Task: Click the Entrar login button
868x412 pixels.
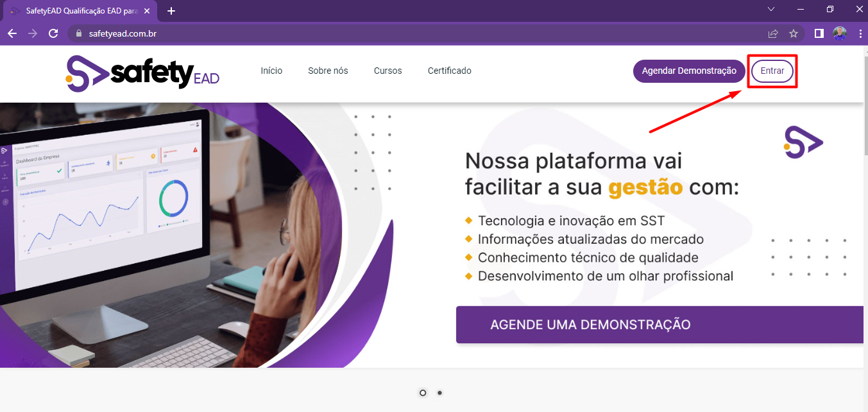Action: (x=772, y=71)
